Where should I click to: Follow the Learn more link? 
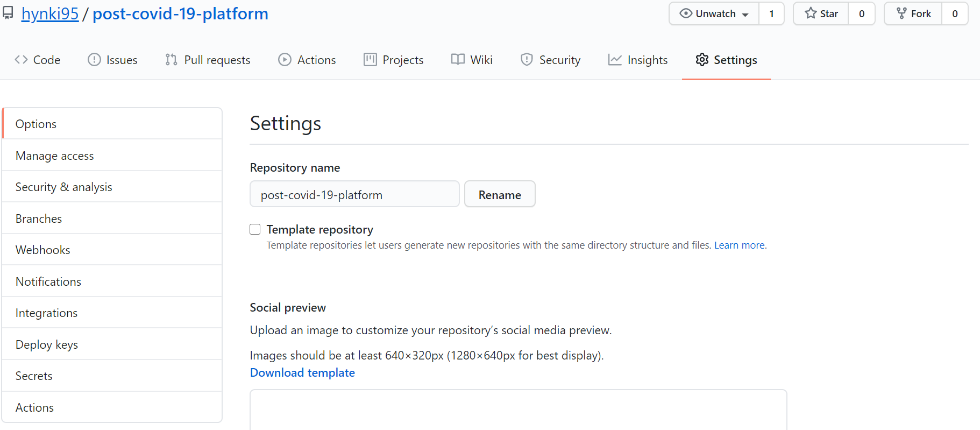[x=740, y=245]
